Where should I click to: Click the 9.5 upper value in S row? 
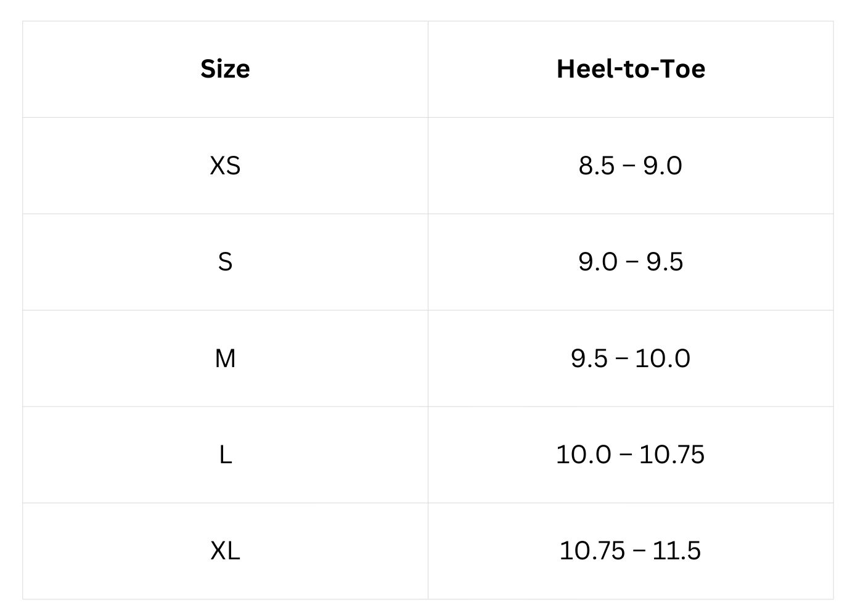point(665,262)
